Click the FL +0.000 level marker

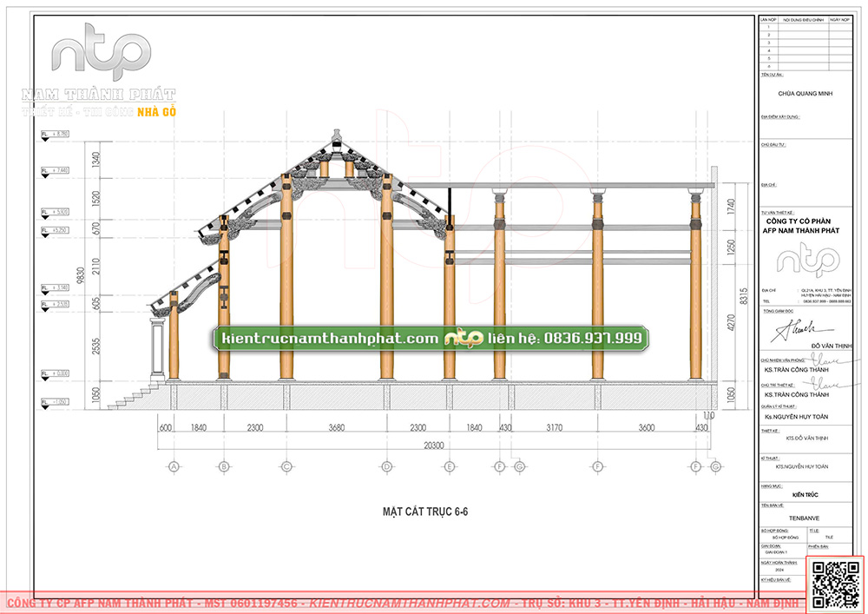[55, 373]
